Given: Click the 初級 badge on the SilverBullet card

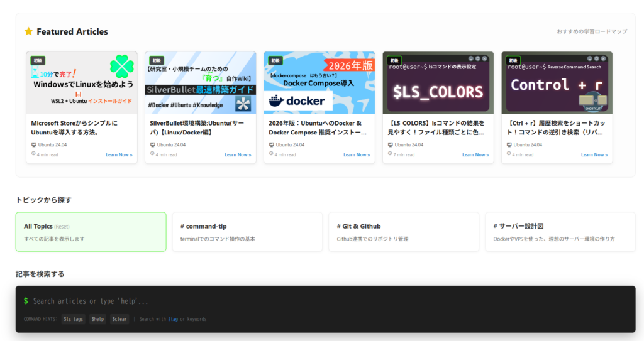Looking at the screenshot, I should click(157, 60).
